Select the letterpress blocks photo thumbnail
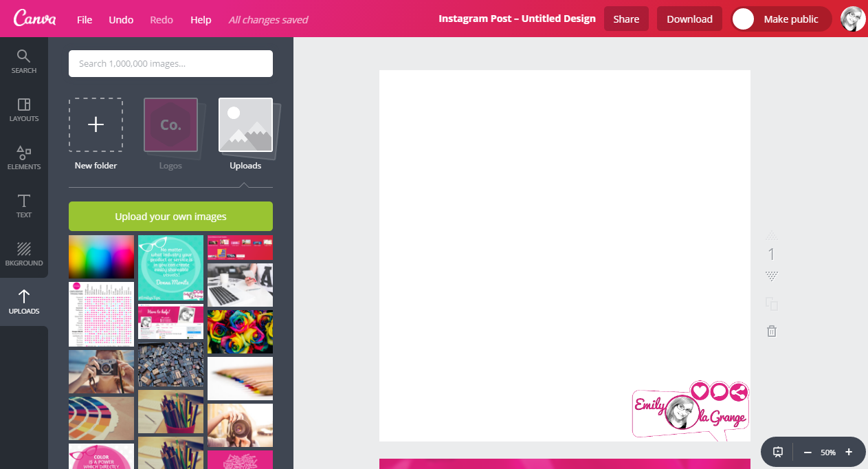Screen dimensions: 868x469 (170, 365)
